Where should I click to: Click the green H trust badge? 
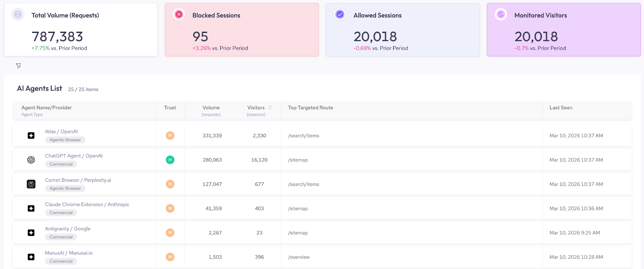point(170,160)
